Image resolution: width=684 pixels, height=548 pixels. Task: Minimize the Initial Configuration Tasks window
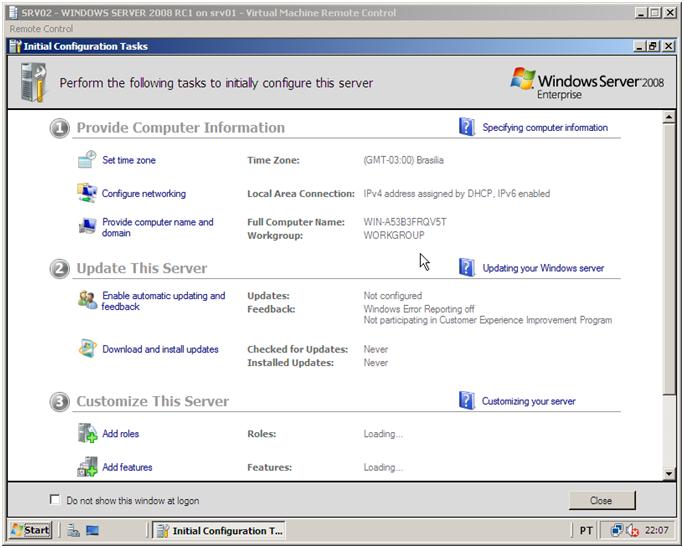coord(640,46)
